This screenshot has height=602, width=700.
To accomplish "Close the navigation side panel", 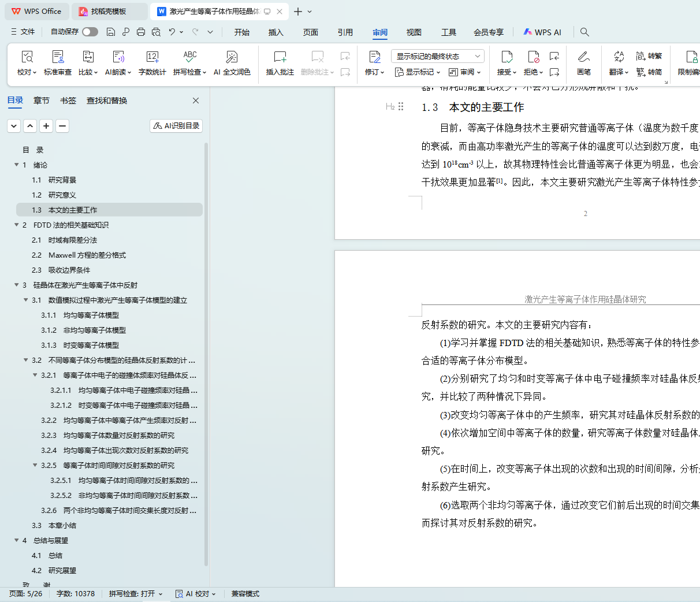I will pos(196,101).
